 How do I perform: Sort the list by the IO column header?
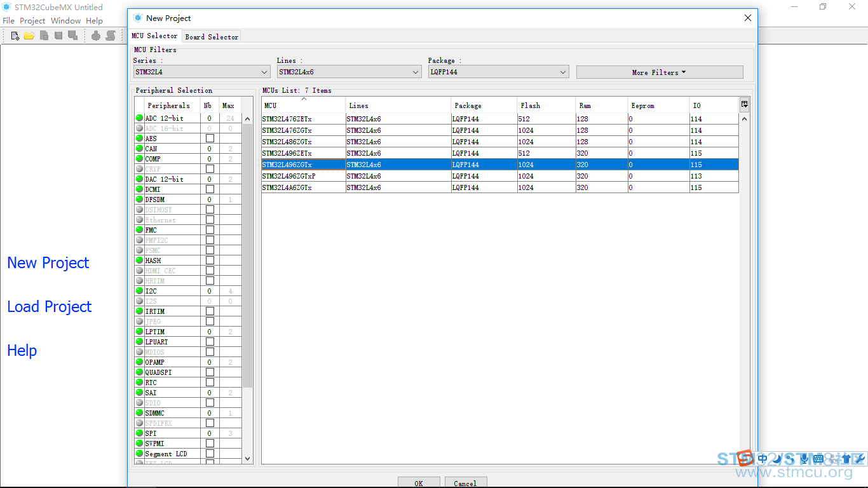point(714,105)
